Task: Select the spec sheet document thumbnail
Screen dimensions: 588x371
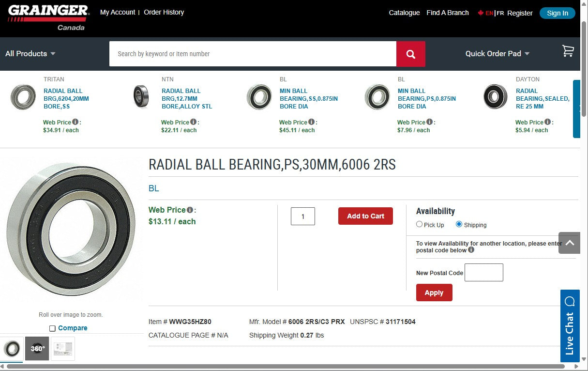Action: pyautogui.click(x=63, y=348)
